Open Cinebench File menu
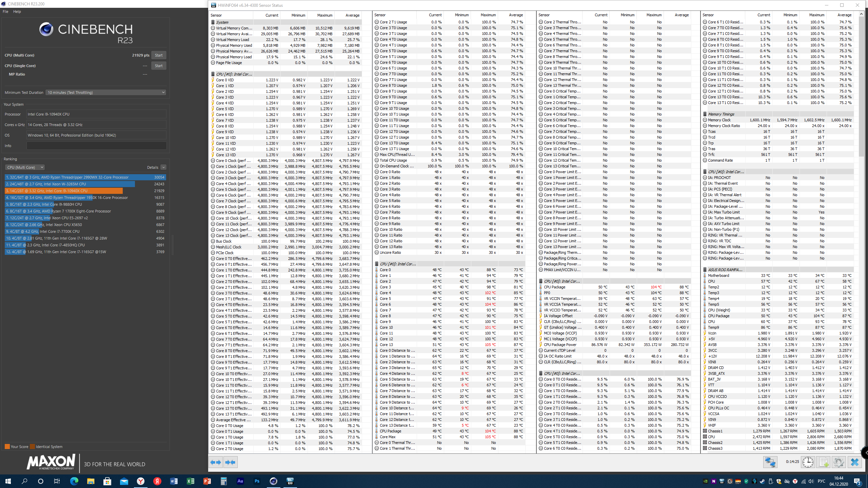The image size is (868, 488). point(5,12)
